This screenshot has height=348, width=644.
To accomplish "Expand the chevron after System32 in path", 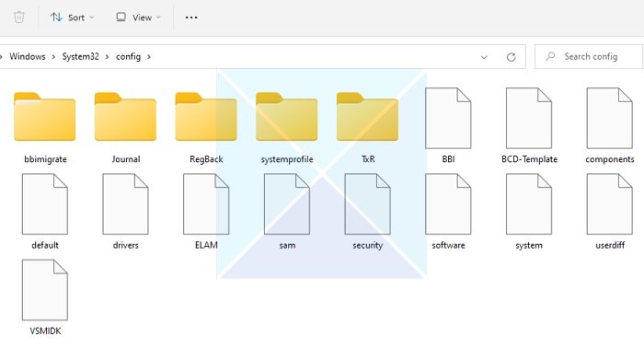I will click(108, 57).
